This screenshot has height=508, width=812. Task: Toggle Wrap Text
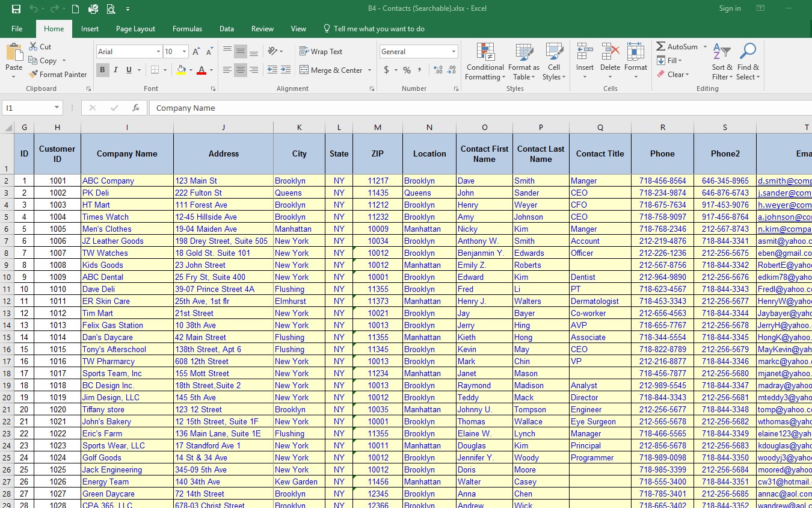(321, 52)
